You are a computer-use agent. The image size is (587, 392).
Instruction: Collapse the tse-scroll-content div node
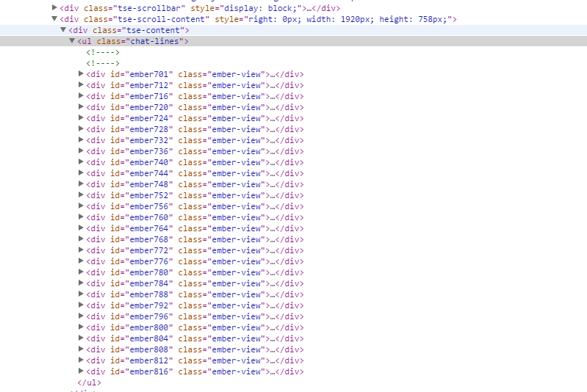(54, 18)
